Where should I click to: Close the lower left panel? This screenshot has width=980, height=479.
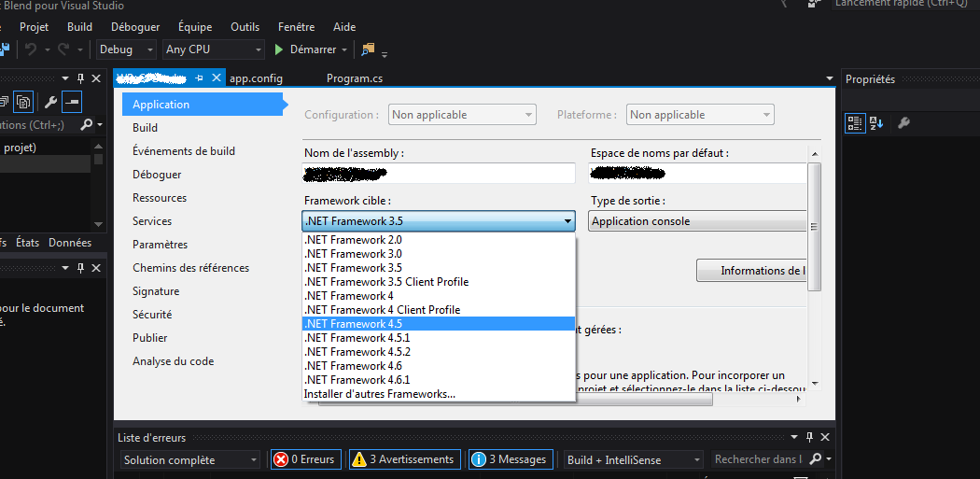[x=95, y=268]
